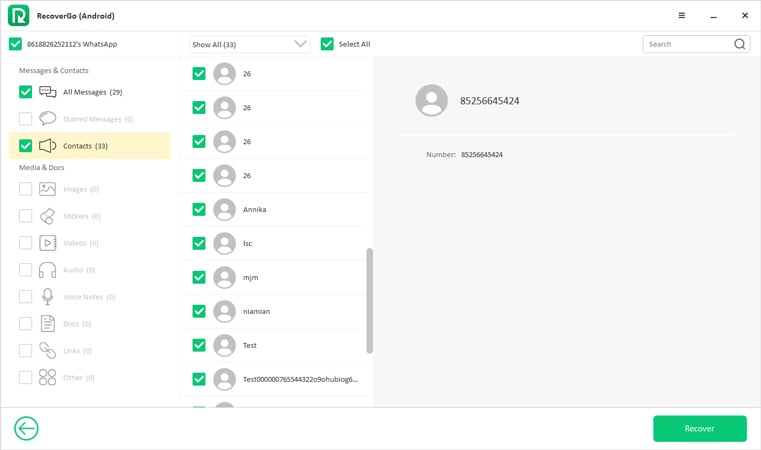Click the All Messages chat bubbles icon
The image size is (761, 450).
coord(48,92)
